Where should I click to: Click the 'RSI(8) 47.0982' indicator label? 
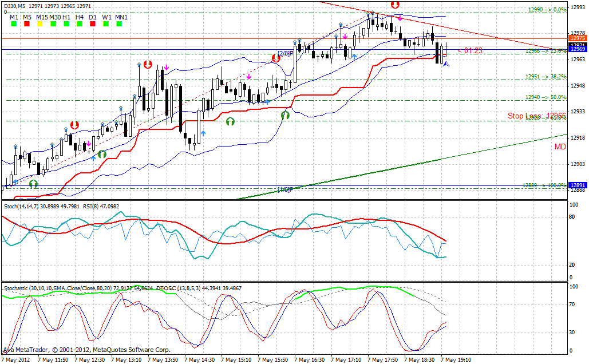click(x=101, y=206)
